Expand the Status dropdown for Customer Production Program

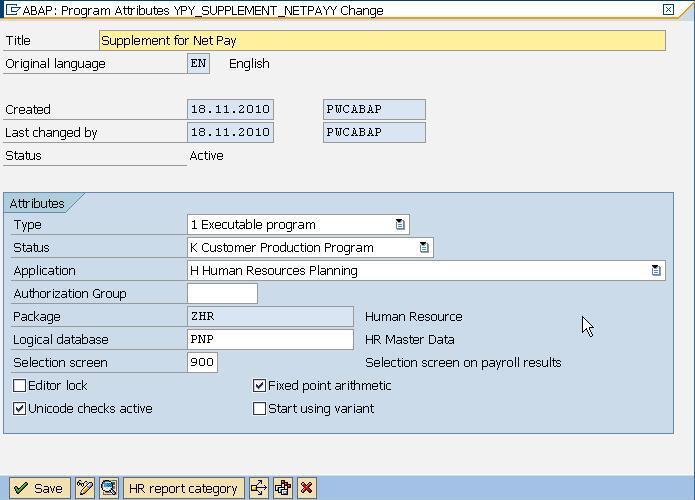[424, 248]
